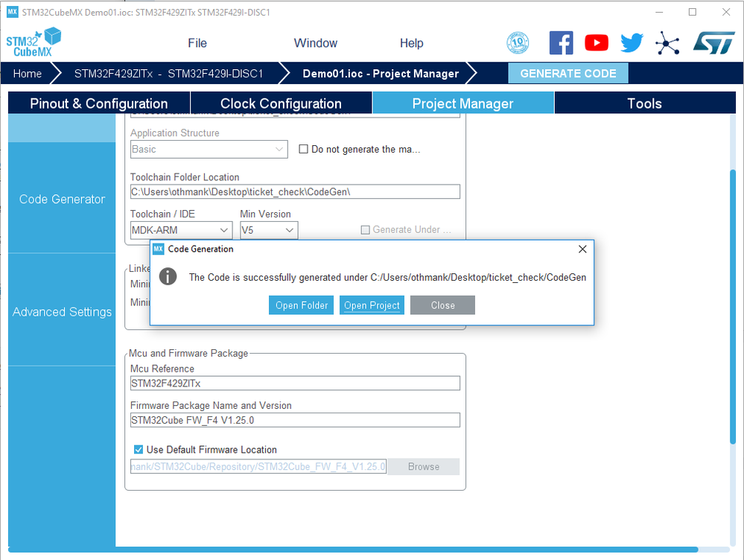Viewport: 744px width, 560px height.
Task: Click the horizontal scrollbar at the bottom
Action: tap(353, 550)
